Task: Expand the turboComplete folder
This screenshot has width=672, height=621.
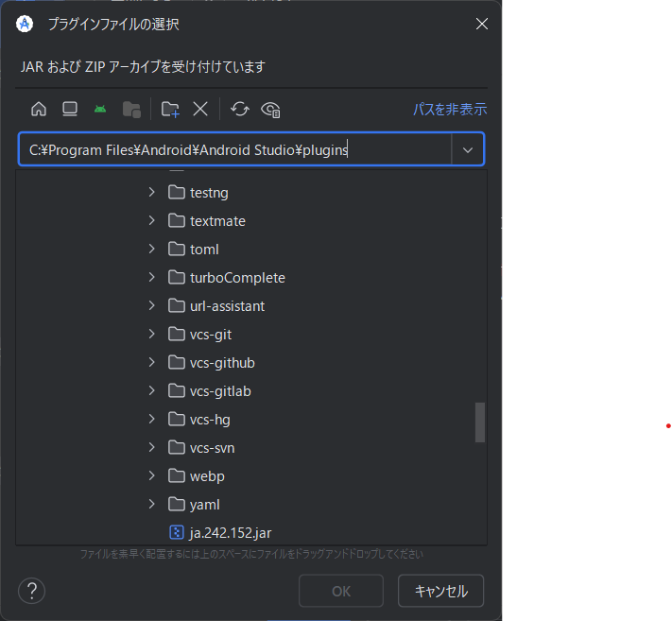Action: point(152,277)
